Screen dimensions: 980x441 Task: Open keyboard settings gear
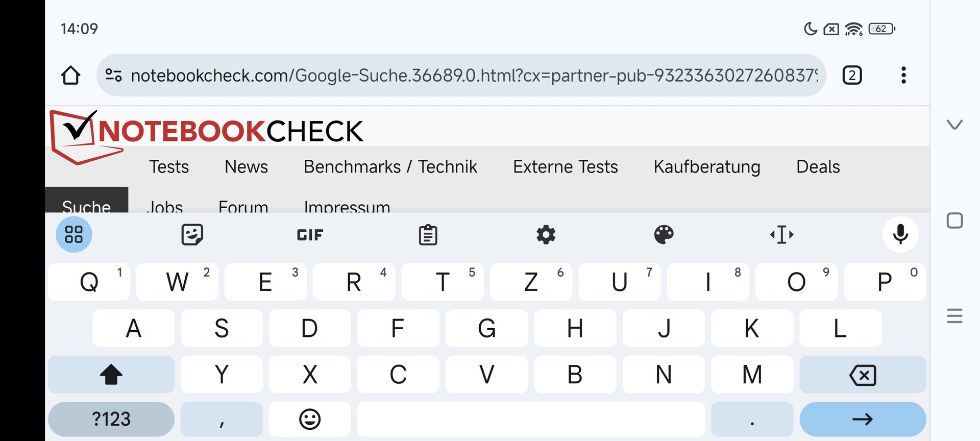[x=546, y=235]
